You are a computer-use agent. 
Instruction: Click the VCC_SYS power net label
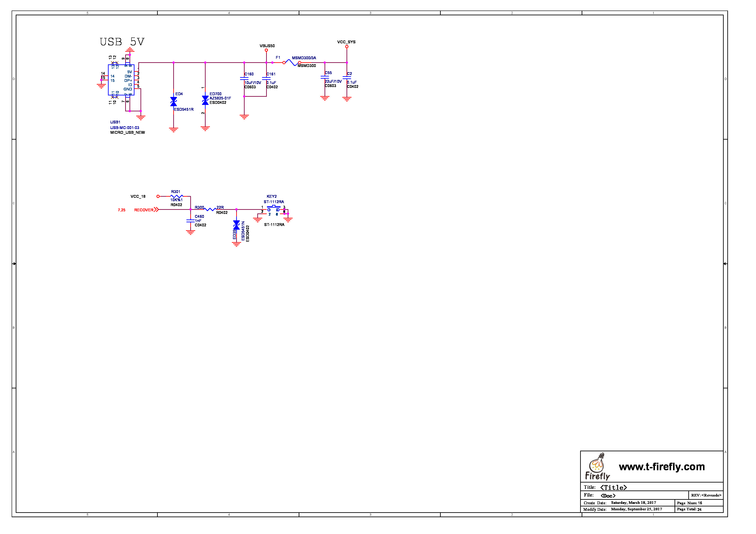tap(346, 42)
